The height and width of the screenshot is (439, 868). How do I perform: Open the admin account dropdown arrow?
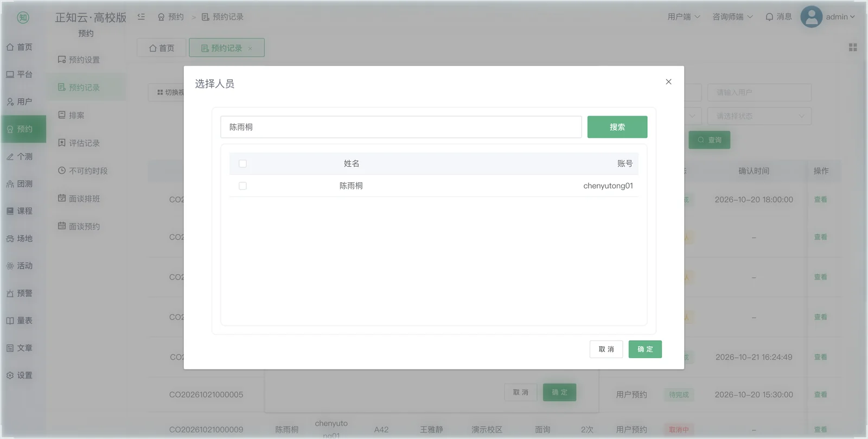point(852,17)
